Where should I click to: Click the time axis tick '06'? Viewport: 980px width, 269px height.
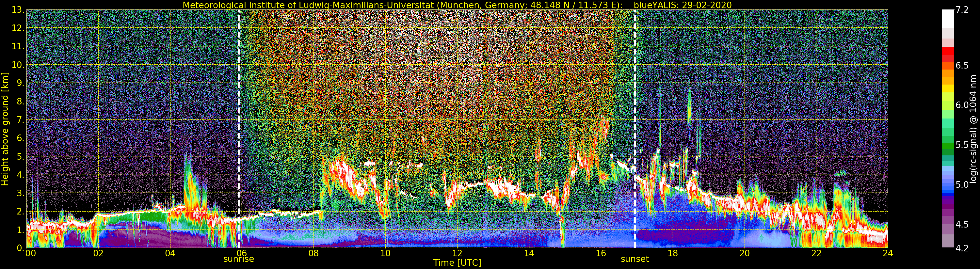pos(242,253)
